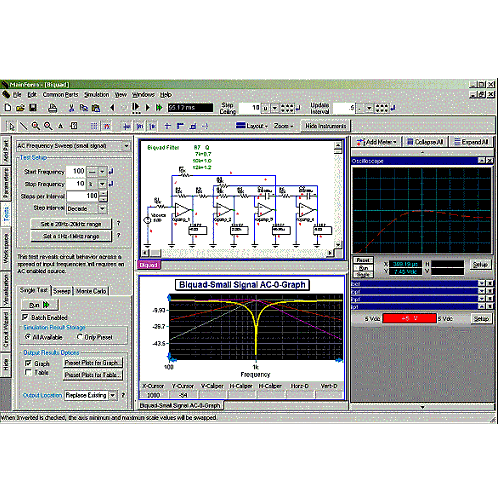Click Set a 1Hz-1MHz range button
The image size is (500, 500).
tap(71, 236)
